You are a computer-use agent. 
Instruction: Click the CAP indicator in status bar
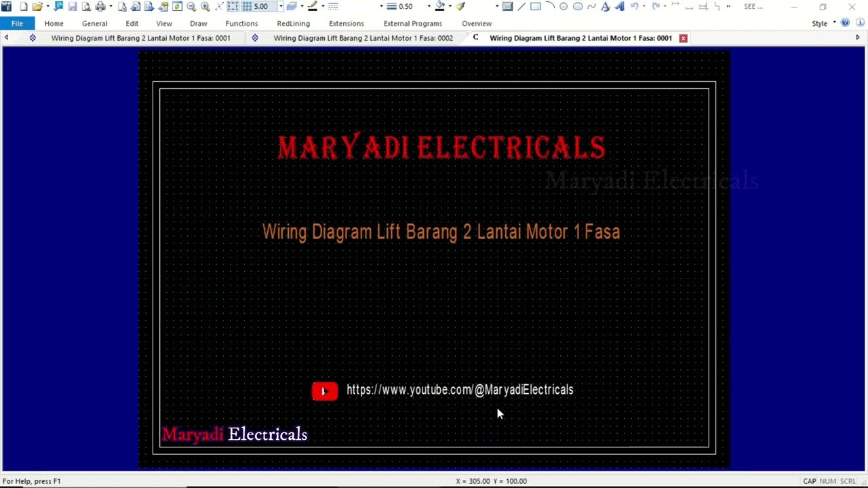point(810,481)
